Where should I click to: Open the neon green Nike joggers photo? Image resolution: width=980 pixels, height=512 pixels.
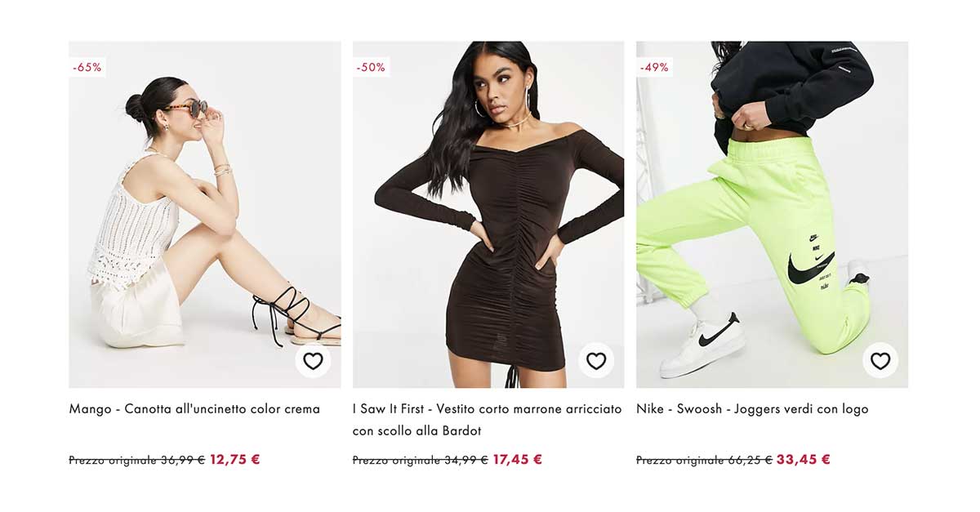[x=772, y=214]
